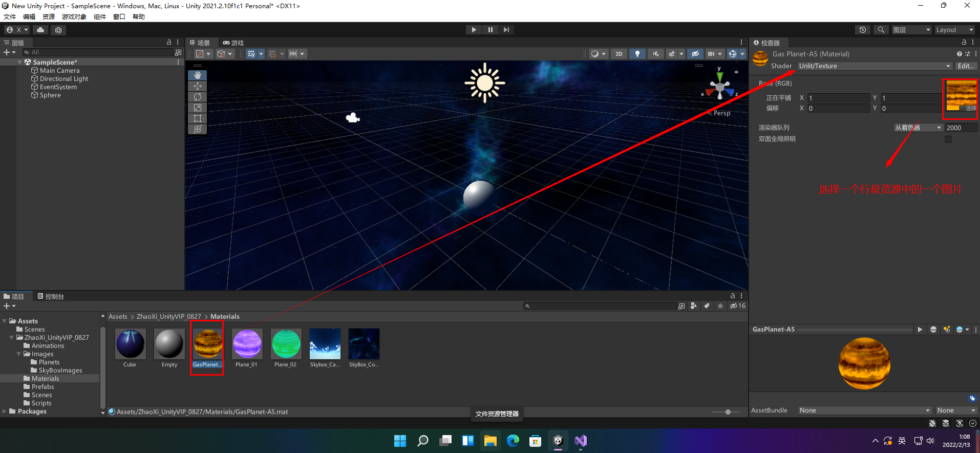Select the Plane_01 material
Viewport: 980px width, 453px height.
pyautogui.click(x=247, y=343)
